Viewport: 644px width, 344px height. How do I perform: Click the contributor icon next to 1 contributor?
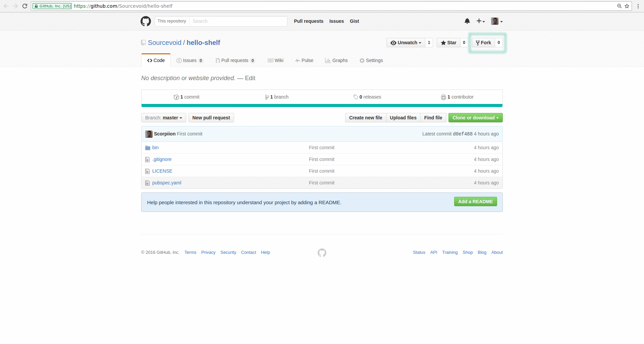443,97
